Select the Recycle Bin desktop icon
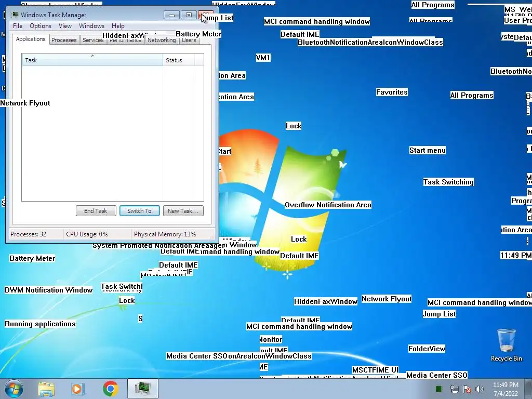The height and width of the screenshot is (399, 532). point(506,345)
